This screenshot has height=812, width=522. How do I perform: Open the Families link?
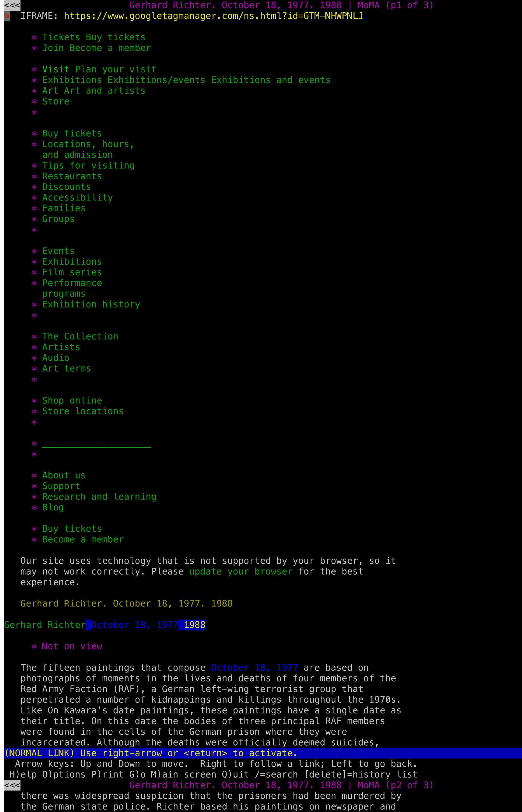pyautogui.click(x=64, y=208)
